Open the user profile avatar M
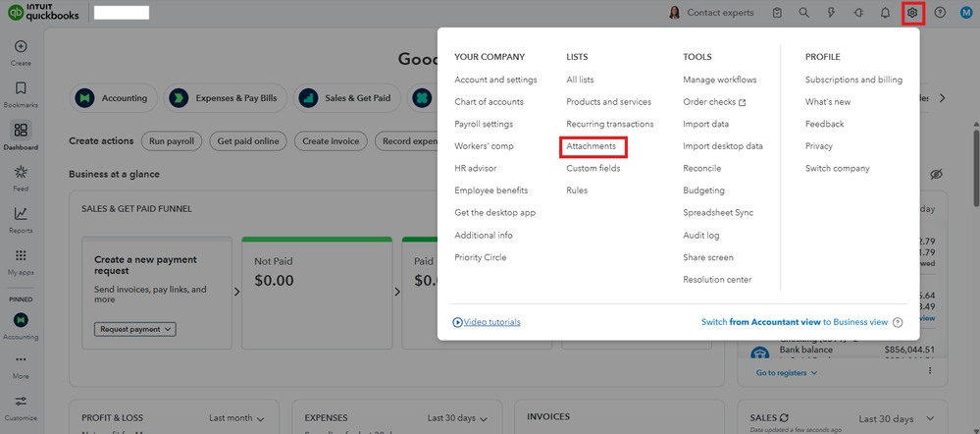This screenshot has height=434, width=980. pos(966,13)
